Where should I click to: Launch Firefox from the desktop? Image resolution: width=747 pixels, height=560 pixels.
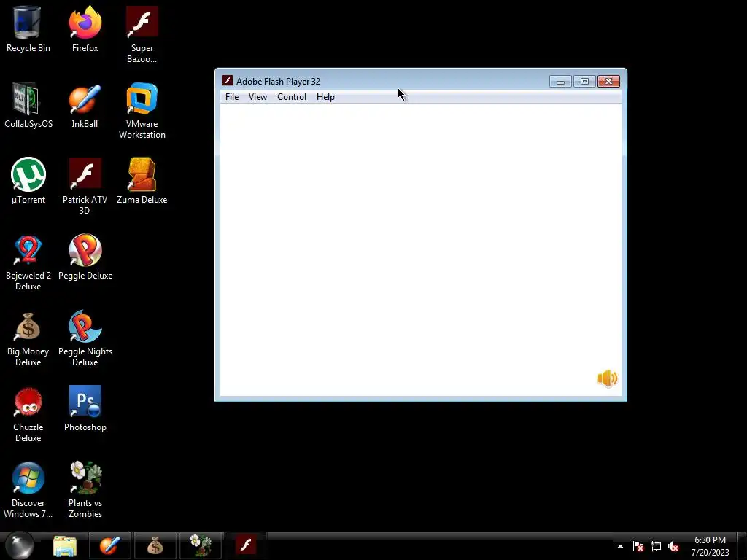tap(85, 28)
